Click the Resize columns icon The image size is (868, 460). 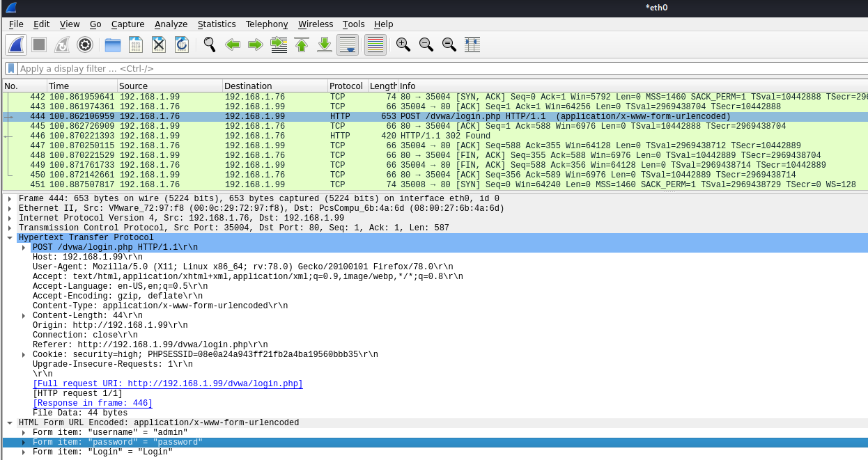point(472,45)
